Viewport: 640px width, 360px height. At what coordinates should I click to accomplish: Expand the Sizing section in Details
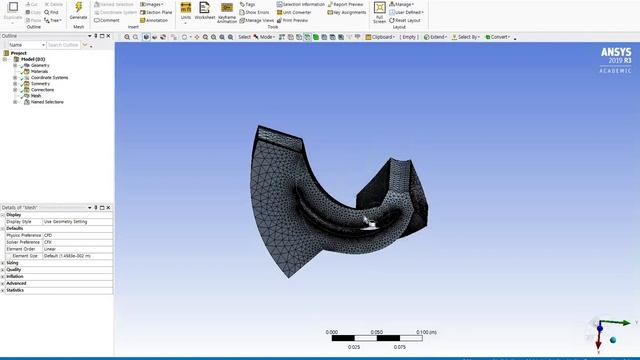coord(3,263)
